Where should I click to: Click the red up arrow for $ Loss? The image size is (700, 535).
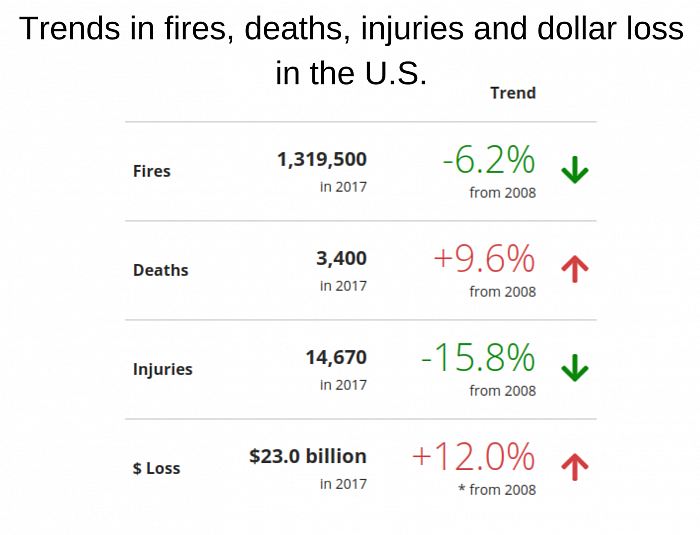pos(575,467)
